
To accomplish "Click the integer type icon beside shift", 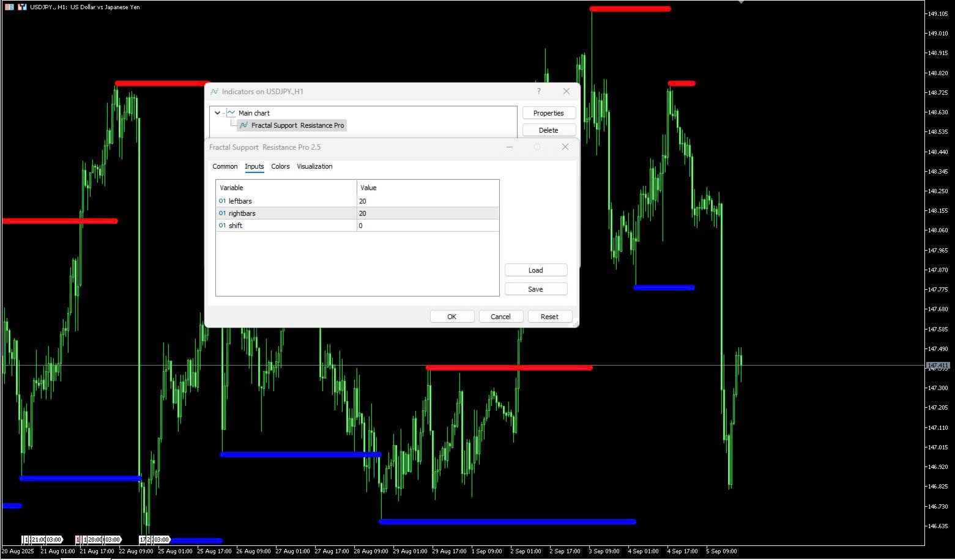I will point(222,226).
